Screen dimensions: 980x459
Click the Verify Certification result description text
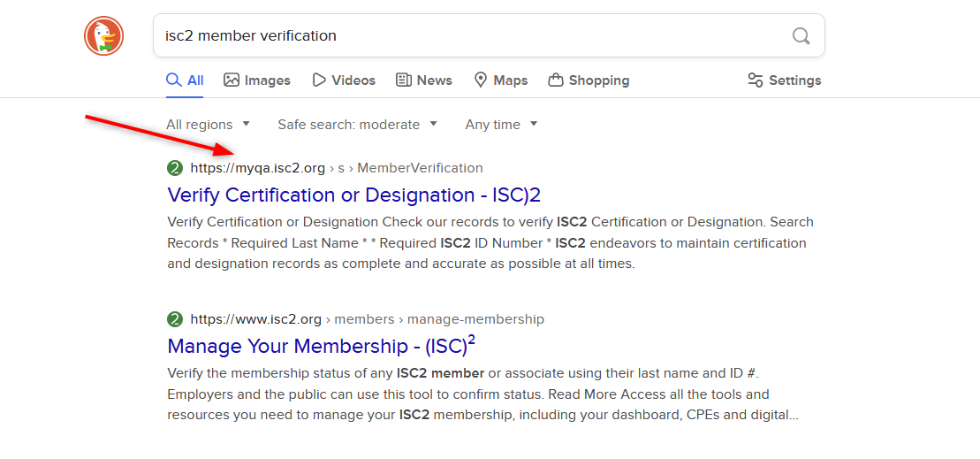[490, 243]
